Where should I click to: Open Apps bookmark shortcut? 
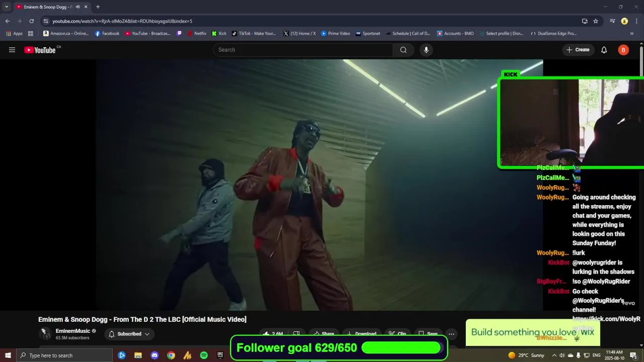pyautogui.click(x=14, y=34)
